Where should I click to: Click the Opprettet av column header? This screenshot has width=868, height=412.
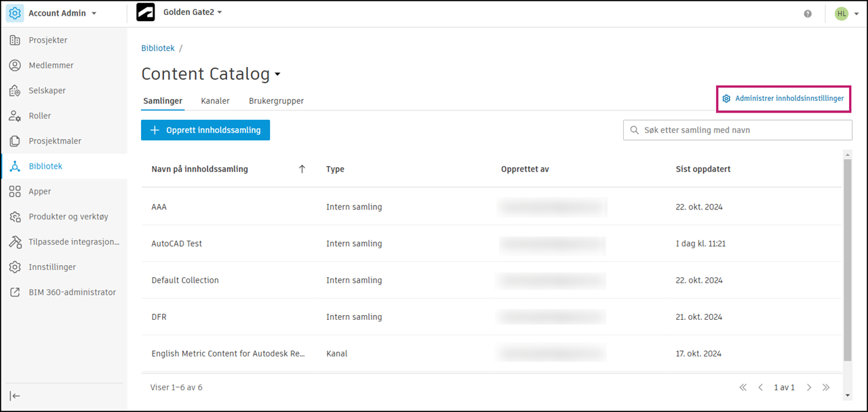[x=525, y=169]
